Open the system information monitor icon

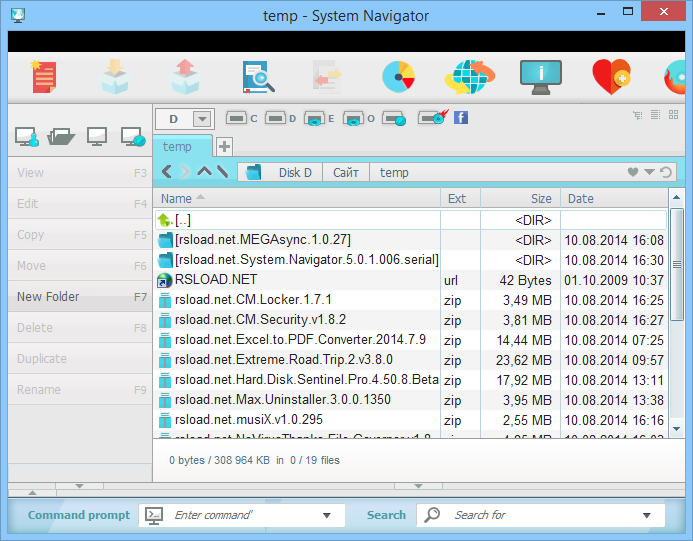click(540, 77)
